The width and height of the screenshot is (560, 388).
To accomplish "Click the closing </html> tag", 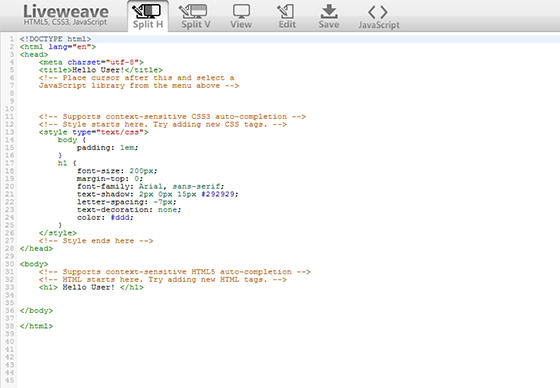I will click(36, 326).
